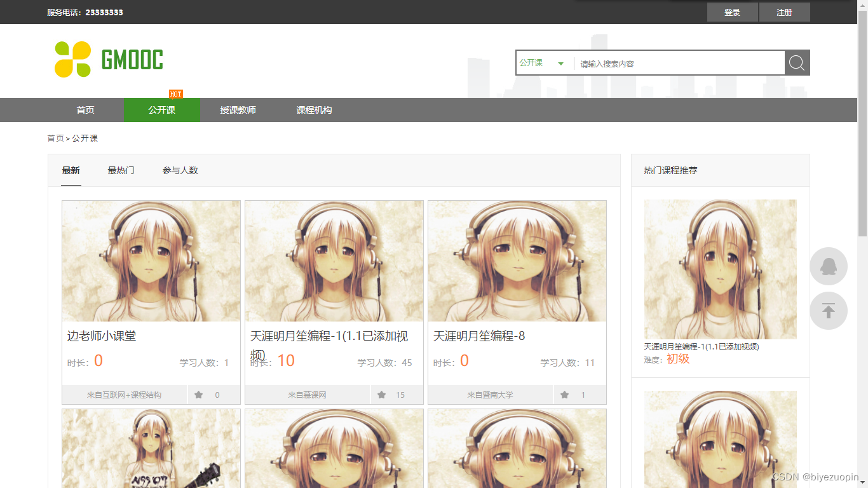
Task: Click the 注册 button
Action: pyautogui.click(x=785, y=12)
